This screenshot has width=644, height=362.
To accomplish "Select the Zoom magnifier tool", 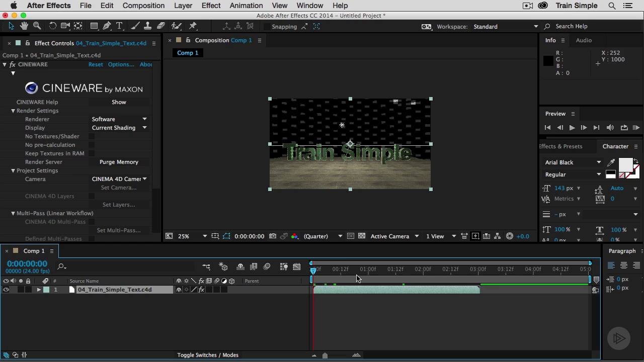I will [37, 26].
